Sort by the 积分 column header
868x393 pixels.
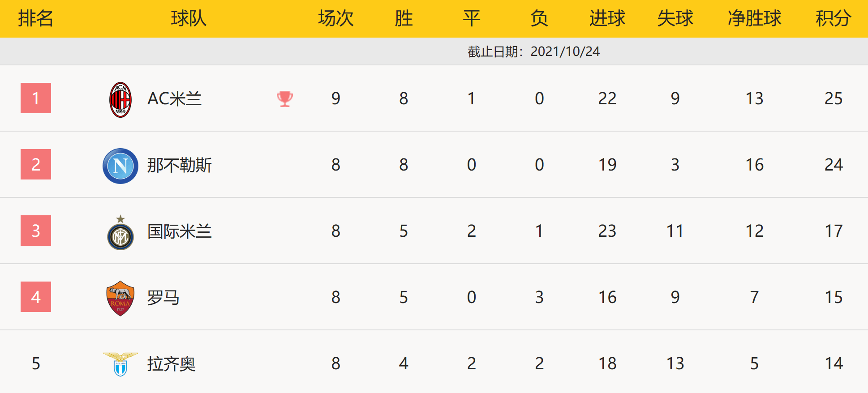pyautogui.click(x=833, y=18)
